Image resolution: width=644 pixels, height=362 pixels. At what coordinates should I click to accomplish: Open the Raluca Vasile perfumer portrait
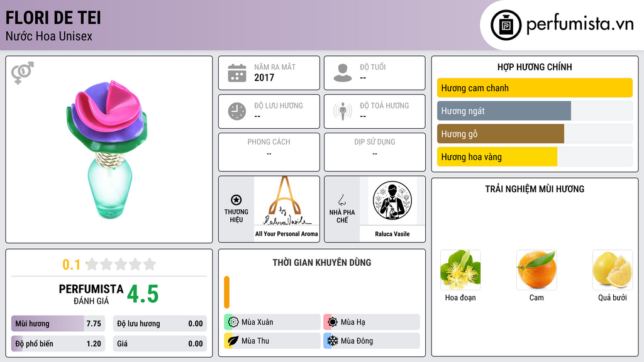coord(392,201)
